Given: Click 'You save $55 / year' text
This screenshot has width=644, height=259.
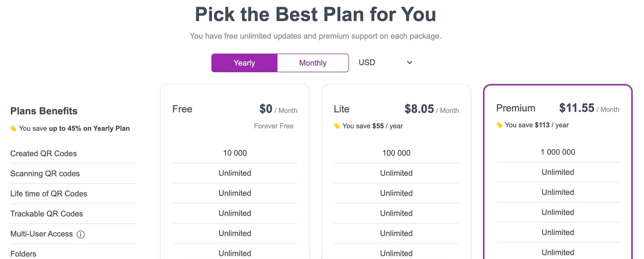Looking at the screenshot, I should coord(372,126).
